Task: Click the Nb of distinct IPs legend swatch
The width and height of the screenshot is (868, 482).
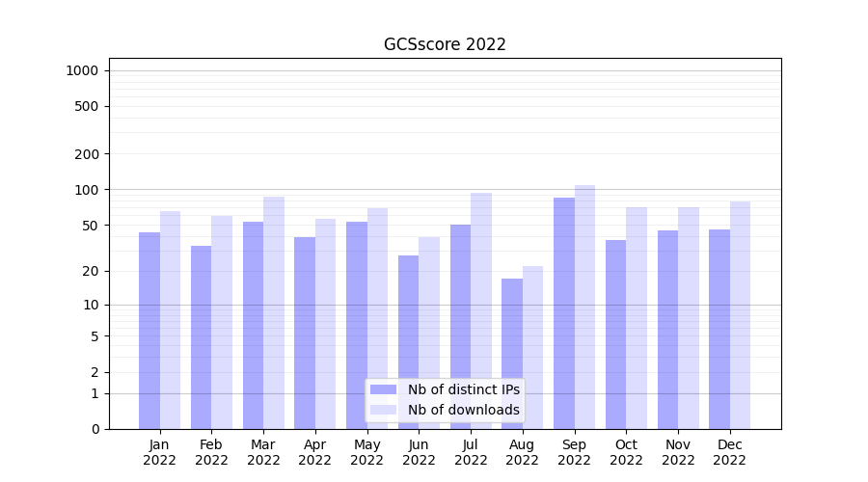Action: click(x=383, y=389)
